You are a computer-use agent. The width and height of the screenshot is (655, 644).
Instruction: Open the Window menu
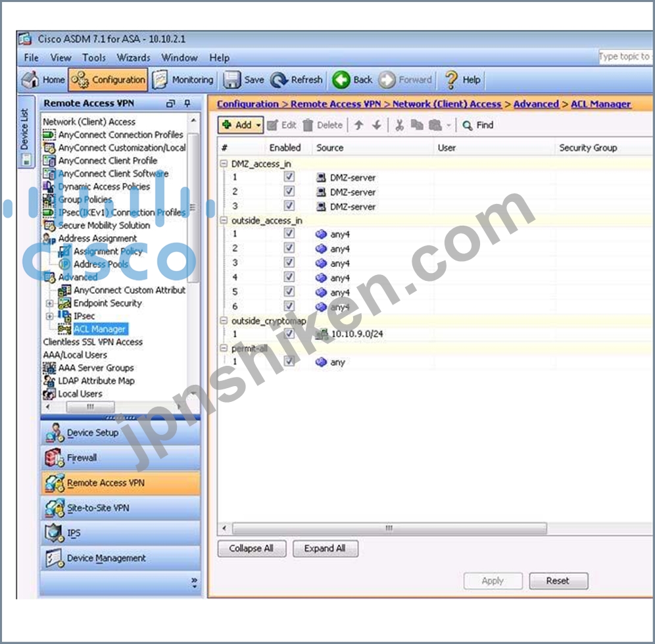pos(180,58)
